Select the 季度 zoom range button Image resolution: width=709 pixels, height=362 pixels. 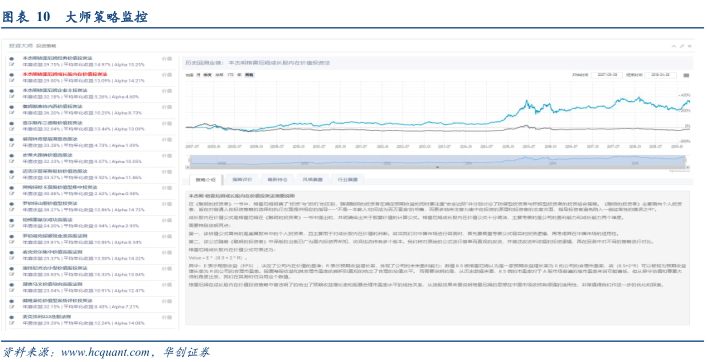pos(208,75)
